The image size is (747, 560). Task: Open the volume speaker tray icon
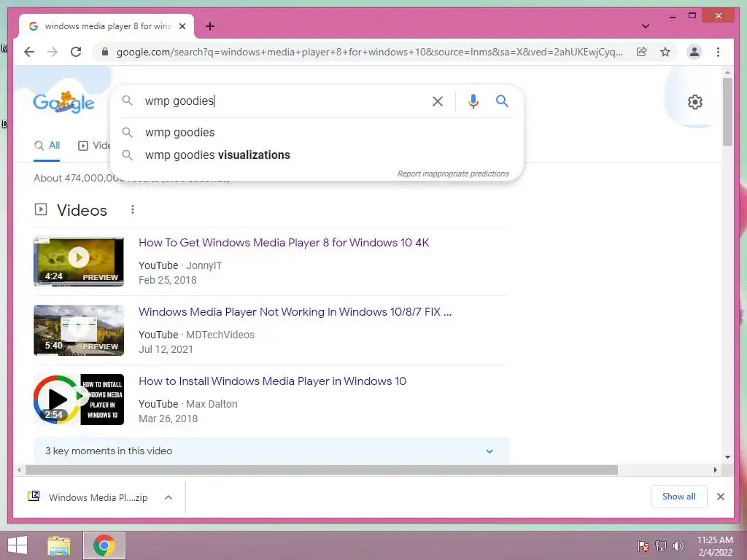(x=678, y=545)
